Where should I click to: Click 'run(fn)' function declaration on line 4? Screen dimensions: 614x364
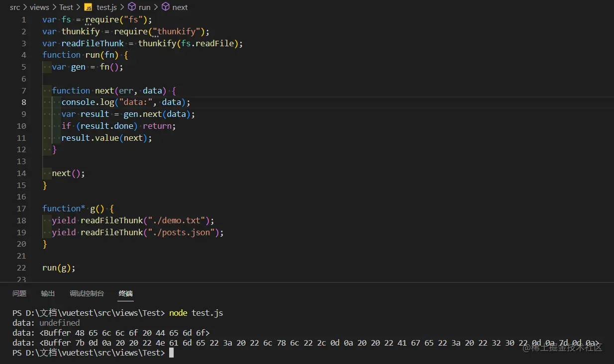click(x=102, y=55)
